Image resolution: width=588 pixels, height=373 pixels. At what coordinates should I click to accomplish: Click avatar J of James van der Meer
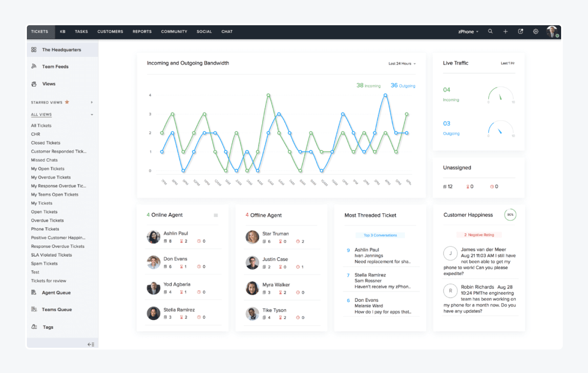(450, 253)
